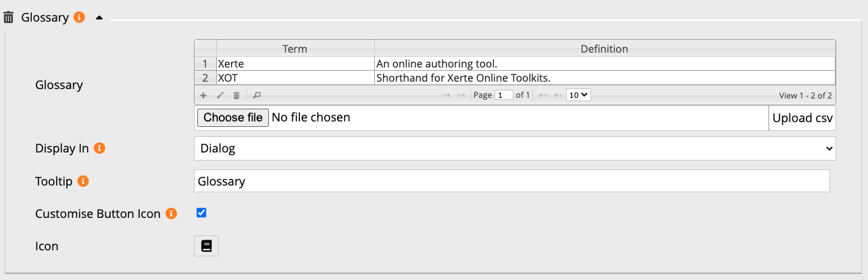Click the info icon beside the Glossary heading
868x280 pixels.
pyautogui.click(x=79, y=18)
